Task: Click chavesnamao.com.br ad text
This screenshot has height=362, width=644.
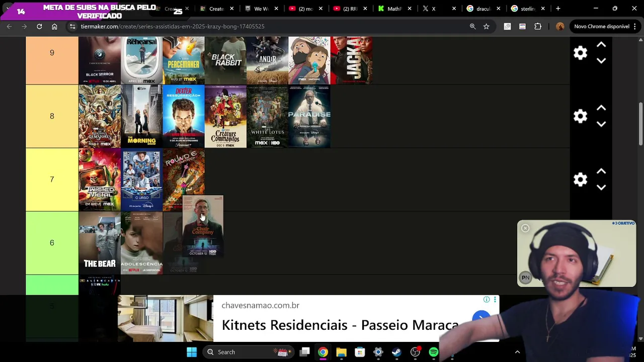Action: tap(261, 305)
